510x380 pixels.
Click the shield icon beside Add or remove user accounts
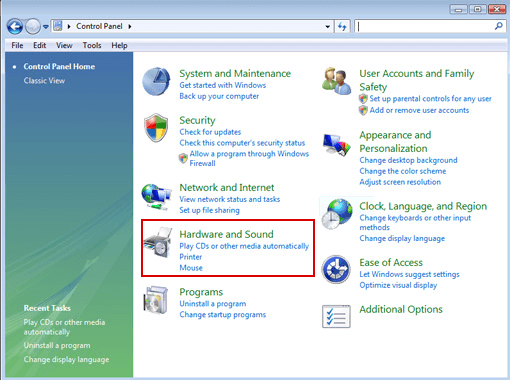(363, 110)
